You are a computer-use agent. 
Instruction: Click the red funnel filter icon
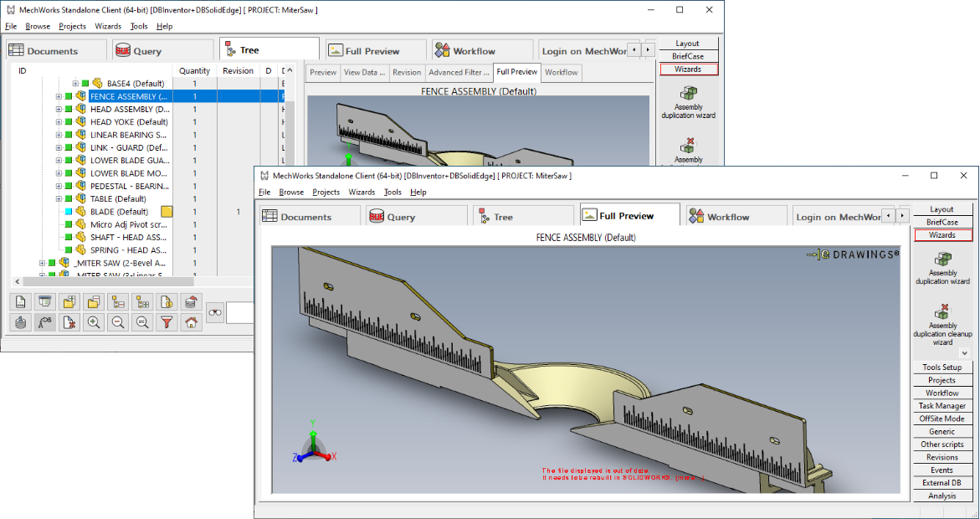coord(167,322)
